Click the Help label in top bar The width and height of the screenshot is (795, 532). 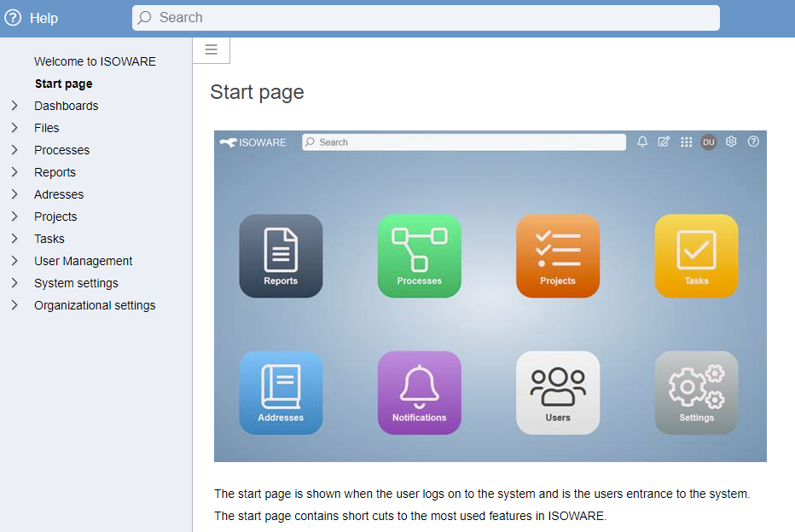coord(44,18)
